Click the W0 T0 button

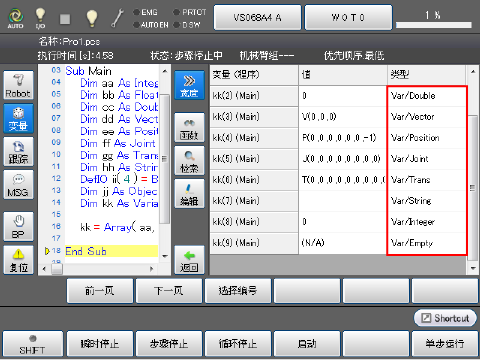(x=348, y=17)
